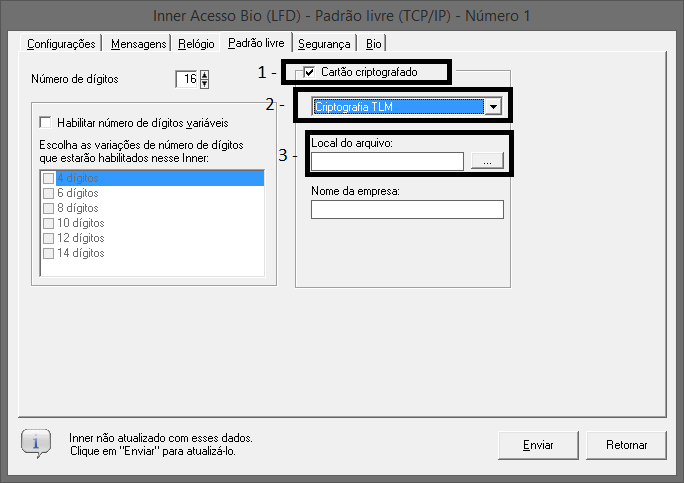Open the Mensagens tab
684x483 pixels.
tap(138, 44)
